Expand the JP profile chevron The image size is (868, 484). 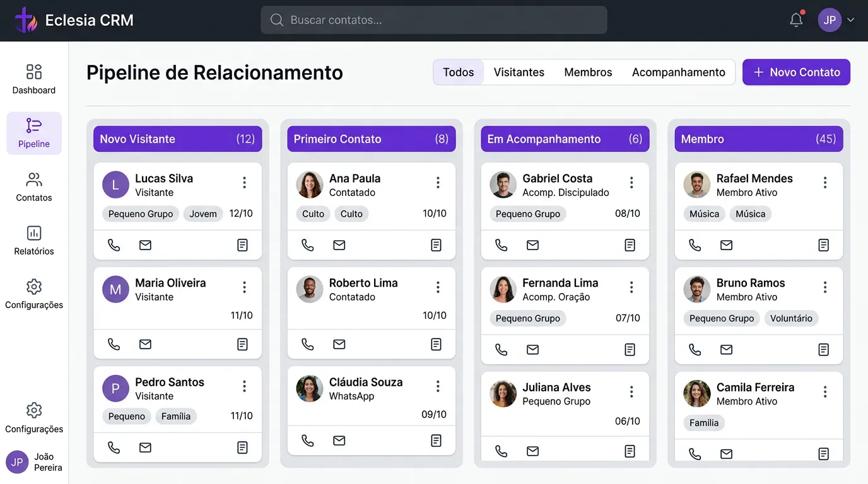pyautogui.click(x=851, y=20)
